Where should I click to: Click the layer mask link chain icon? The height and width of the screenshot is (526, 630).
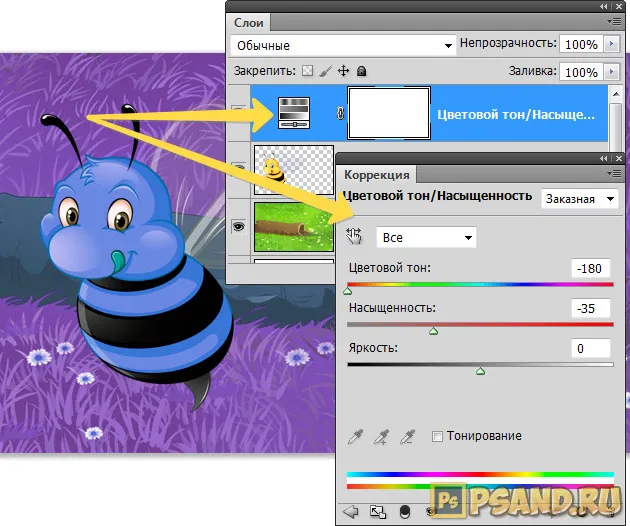coord(340,114)
